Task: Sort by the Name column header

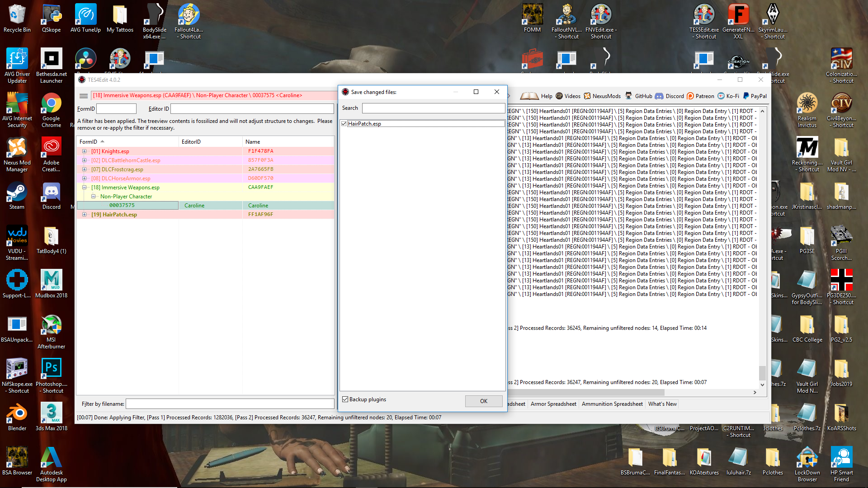Action: tap(288, 142)
